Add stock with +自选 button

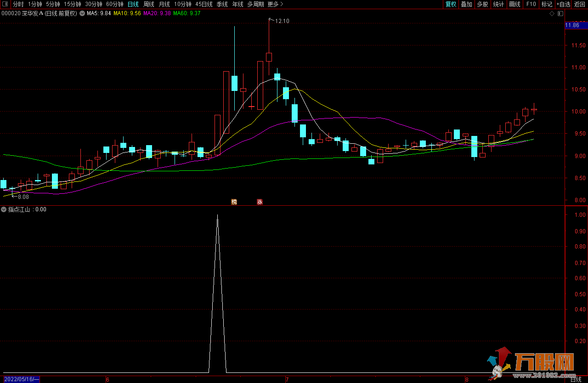[563, 4]
